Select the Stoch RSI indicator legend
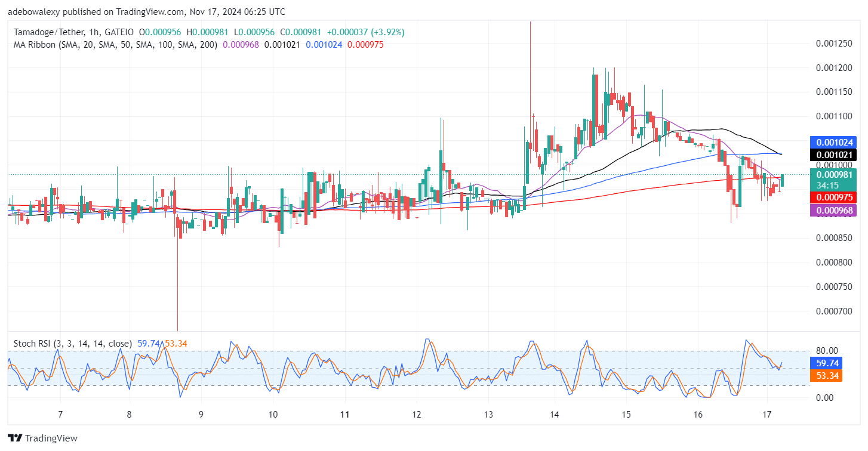The height and width of the screenshot is (451, 868). (72, 344)
